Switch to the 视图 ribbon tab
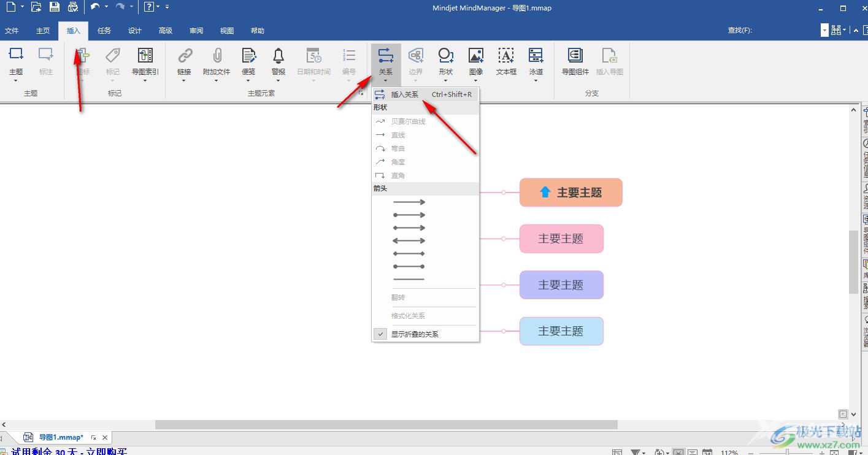 click(227, 31)
